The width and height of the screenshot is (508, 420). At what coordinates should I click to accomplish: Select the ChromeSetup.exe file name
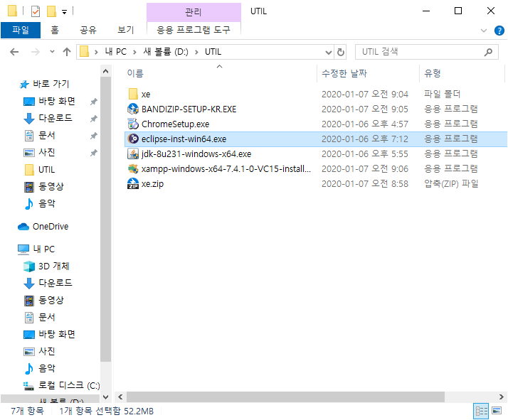click(x=175, y=124)
